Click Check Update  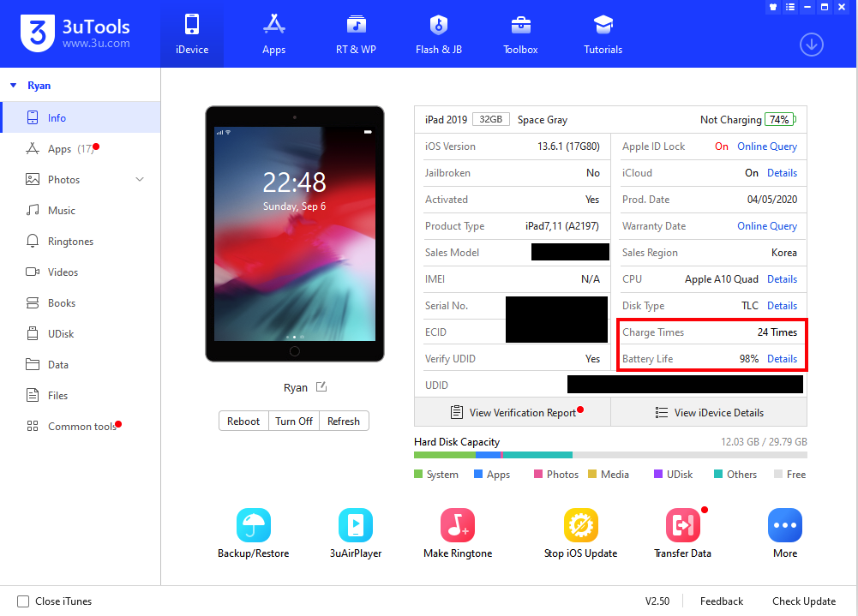(x=804, y=601)
